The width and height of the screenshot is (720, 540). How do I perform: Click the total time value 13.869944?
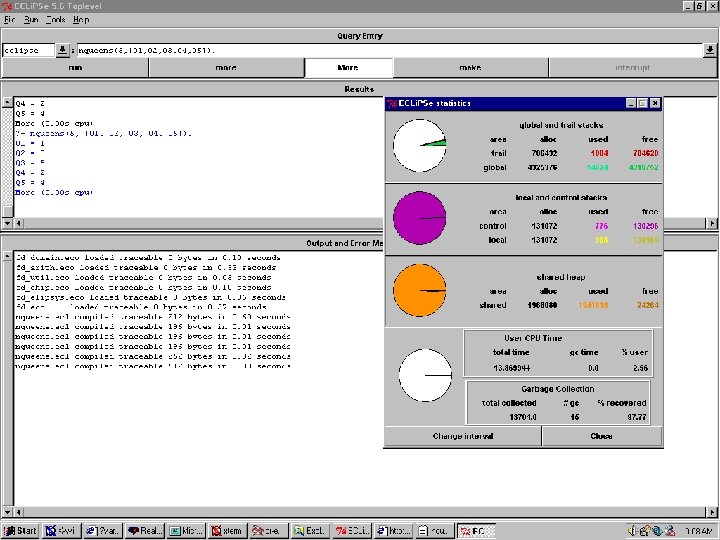click(511, 368)
